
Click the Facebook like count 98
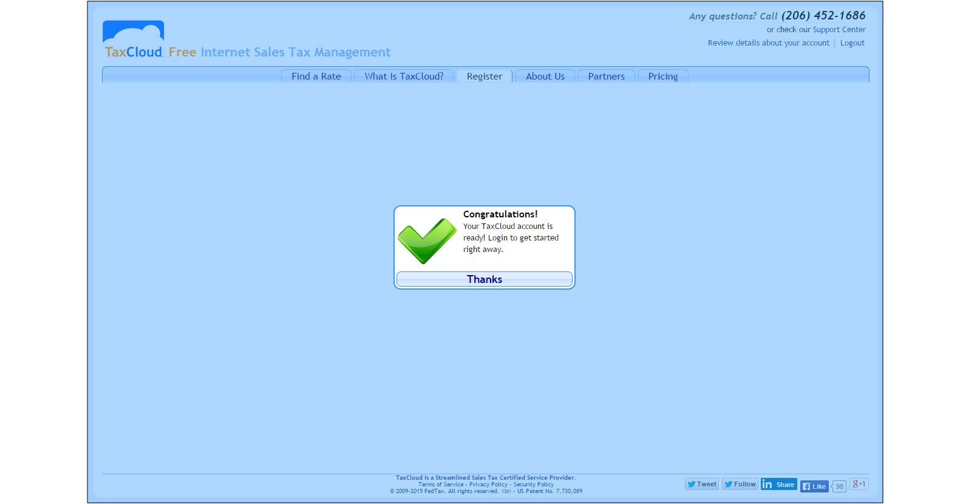839,486
